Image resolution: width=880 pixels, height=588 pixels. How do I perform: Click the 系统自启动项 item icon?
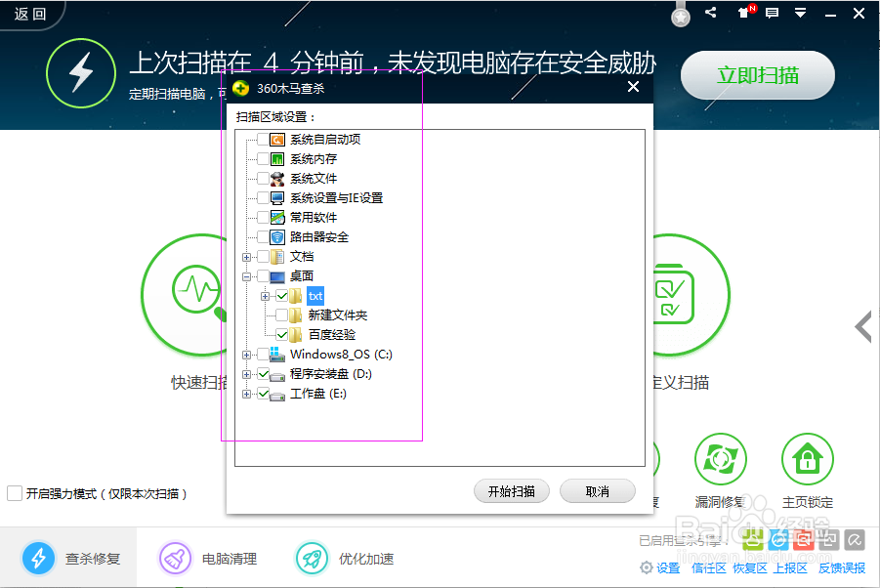tap(277, 140)
